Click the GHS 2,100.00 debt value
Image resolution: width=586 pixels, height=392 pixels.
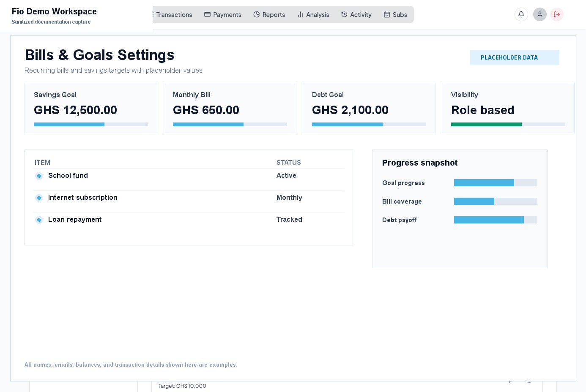tap(350, 110)
